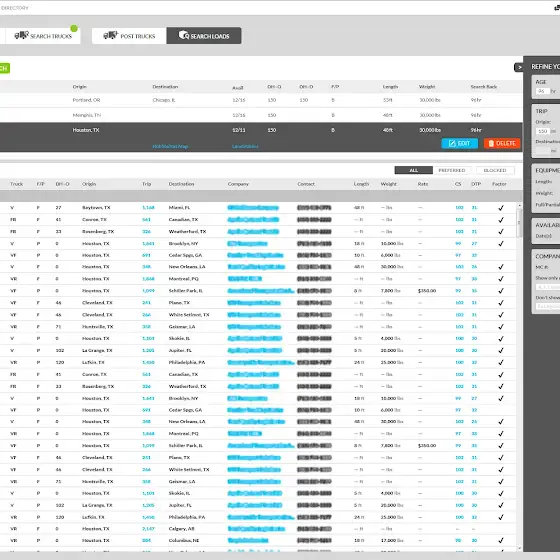Click the truck icon on Post Trucks
Screen dimensions: 560x560
tap(110, 35)
